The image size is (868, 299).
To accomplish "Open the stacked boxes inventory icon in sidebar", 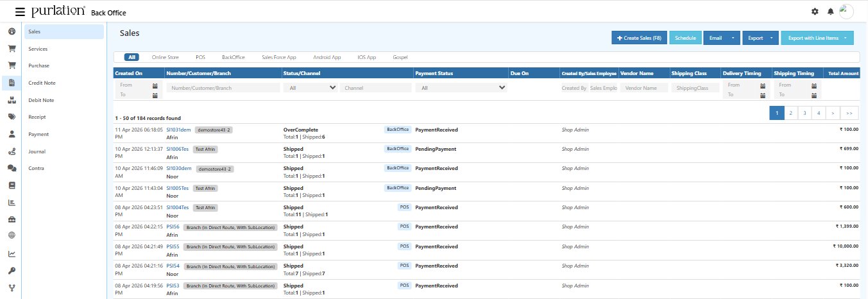I will click(x=12, y=100).
